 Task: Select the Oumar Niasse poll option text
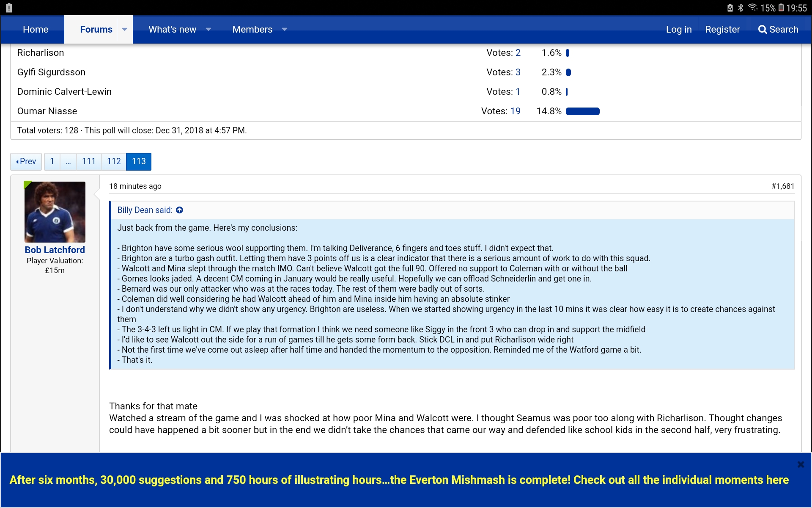[47, 111]
